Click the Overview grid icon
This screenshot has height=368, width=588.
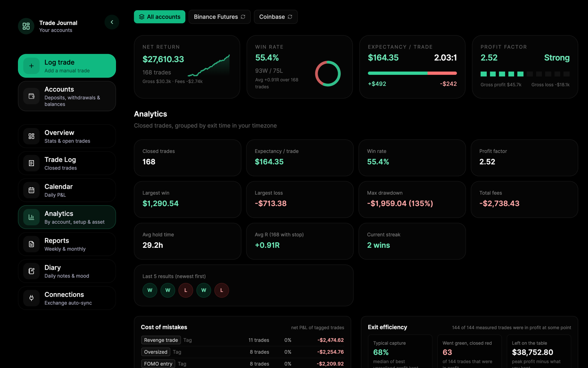tap(31, 136)
